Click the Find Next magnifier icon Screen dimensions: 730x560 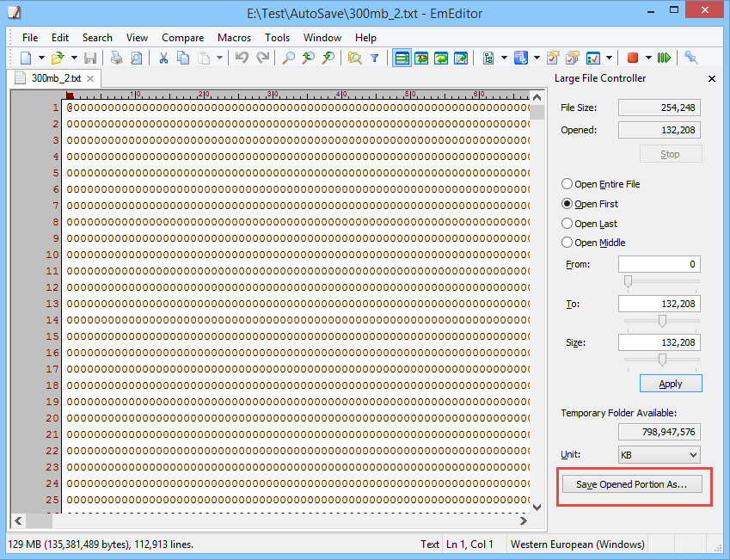[308, 58]
